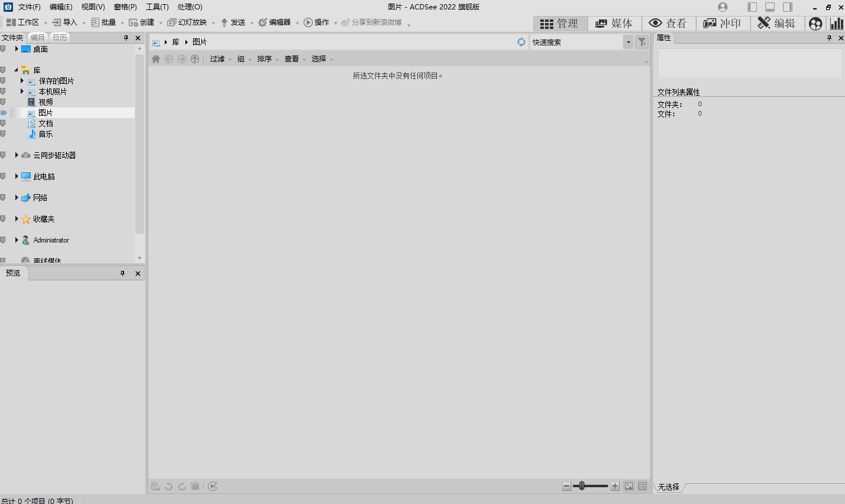The width and height of the screenshot is (845, 504).
Task: Open the bar chart statistics dashboard
Action: tap(837, 24)
